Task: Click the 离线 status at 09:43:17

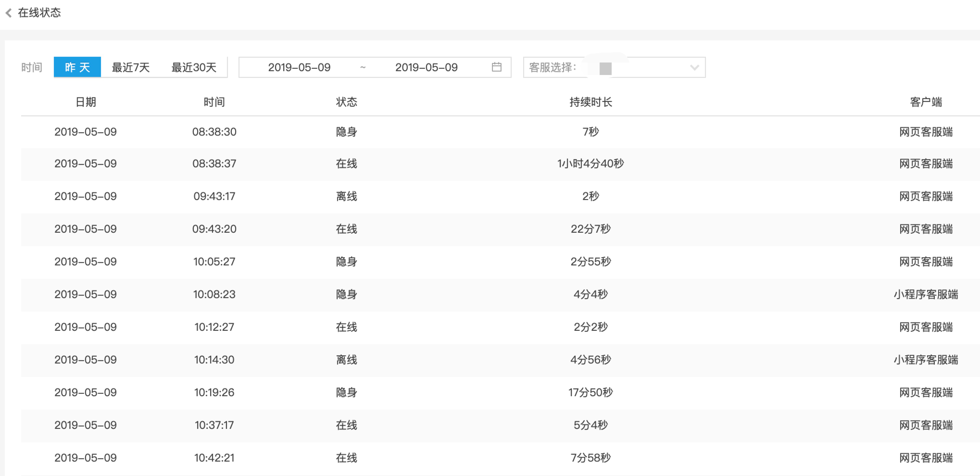Action: point(346,196)
